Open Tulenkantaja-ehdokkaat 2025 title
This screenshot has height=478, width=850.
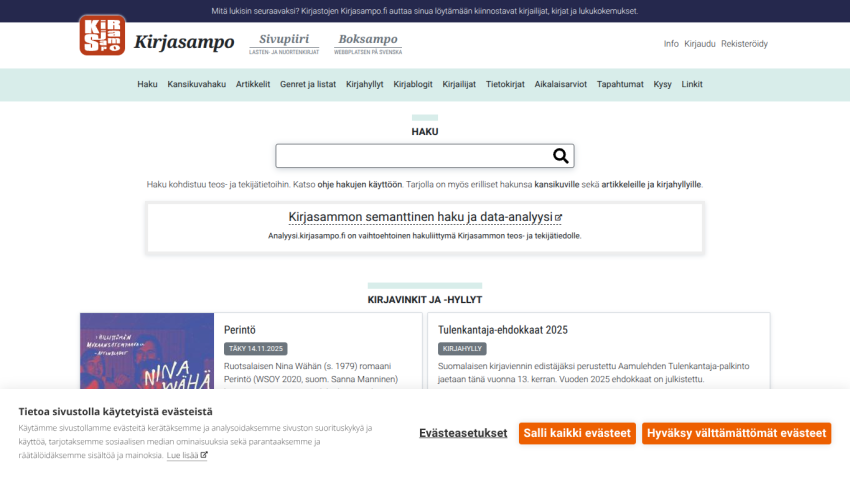coord(503,330)
